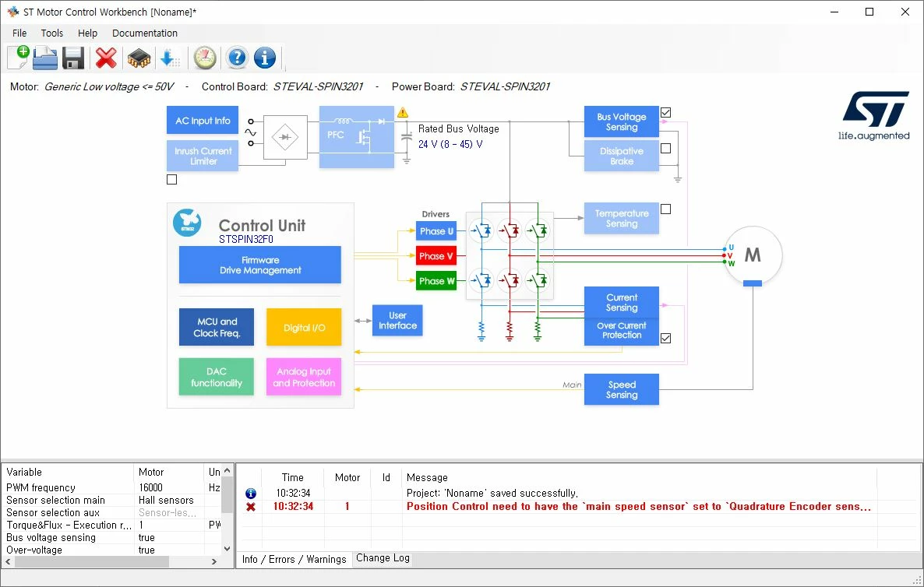Open Firmware Drive Management block
This screenshot has width=924, height=587.
click(x=260, y=265)
